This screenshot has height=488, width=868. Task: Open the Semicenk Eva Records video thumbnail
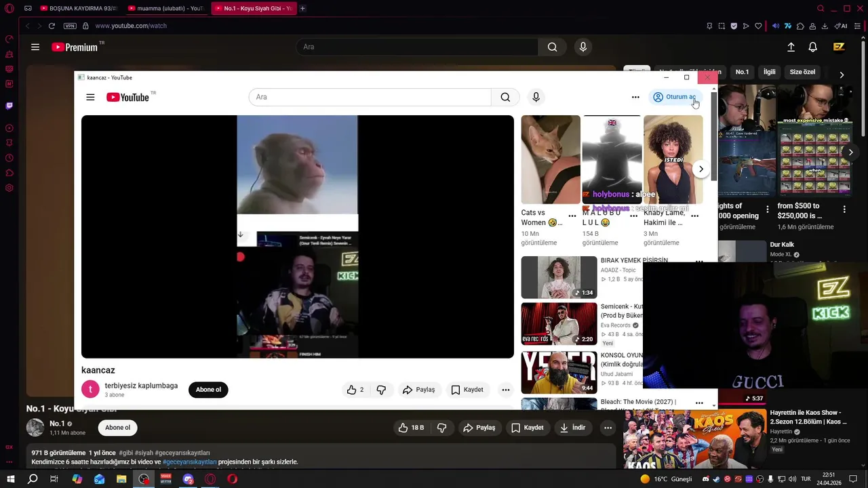pyautogui.click(x=559, y=324)
